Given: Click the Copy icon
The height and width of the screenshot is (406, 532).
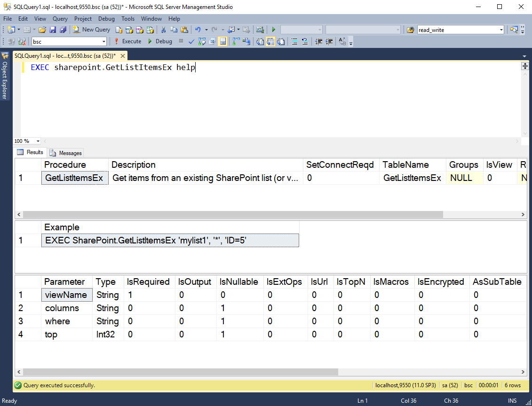Looking at the screenshot, I should (174, 30).
